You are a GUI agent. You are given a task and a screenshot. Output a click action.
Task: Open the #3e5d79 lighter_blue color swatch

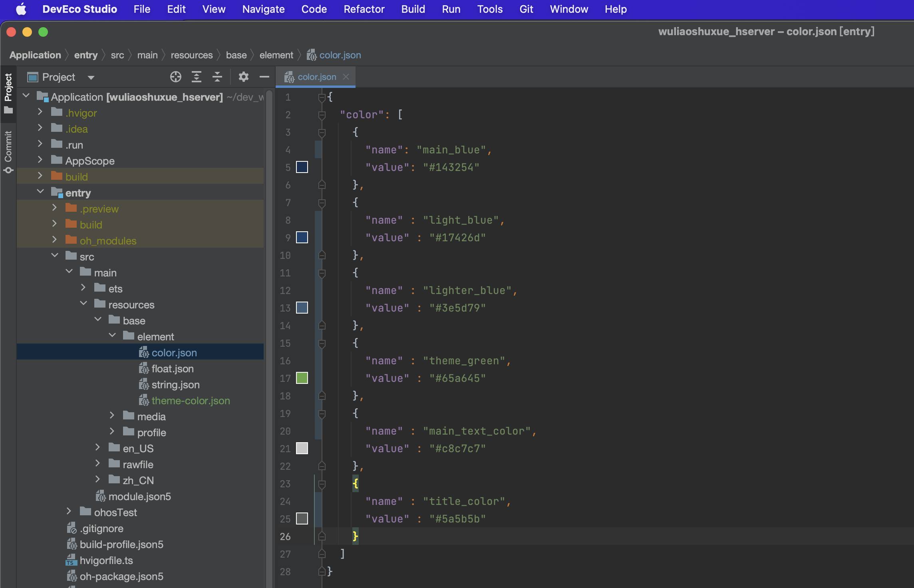point(302,308)
